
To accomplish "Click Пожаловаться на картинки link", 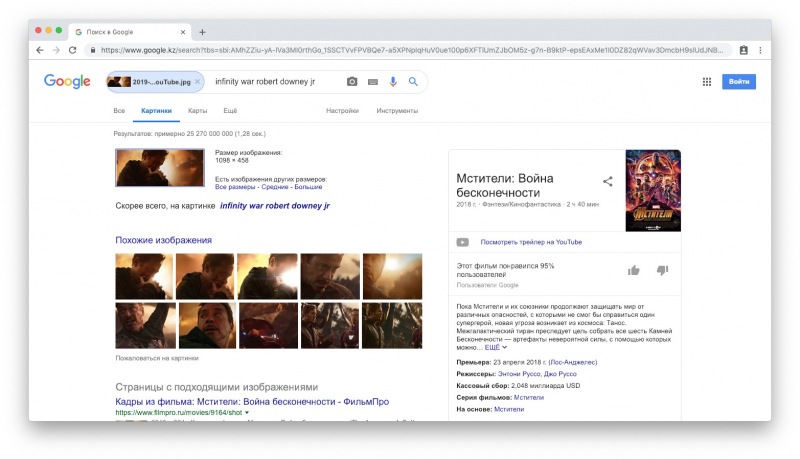I will (157, 358).
